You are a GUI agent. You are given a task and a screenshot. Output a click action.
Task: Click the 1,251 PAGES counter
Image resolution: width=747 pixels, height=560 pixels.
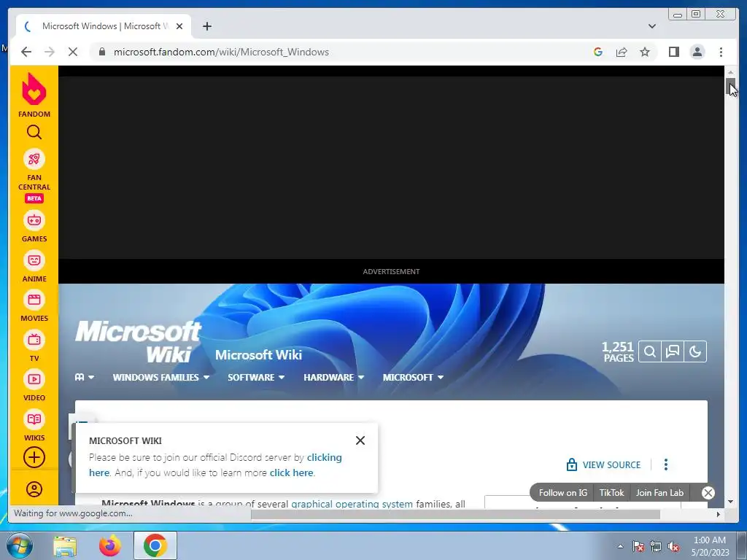(x=617, y=352)
